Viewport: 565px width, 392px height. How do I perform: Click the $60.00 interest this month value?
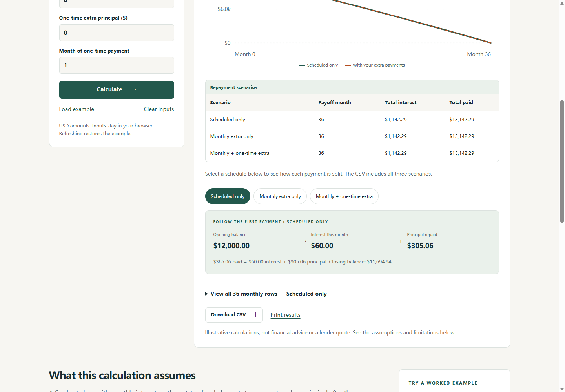(x=322, y=246)
